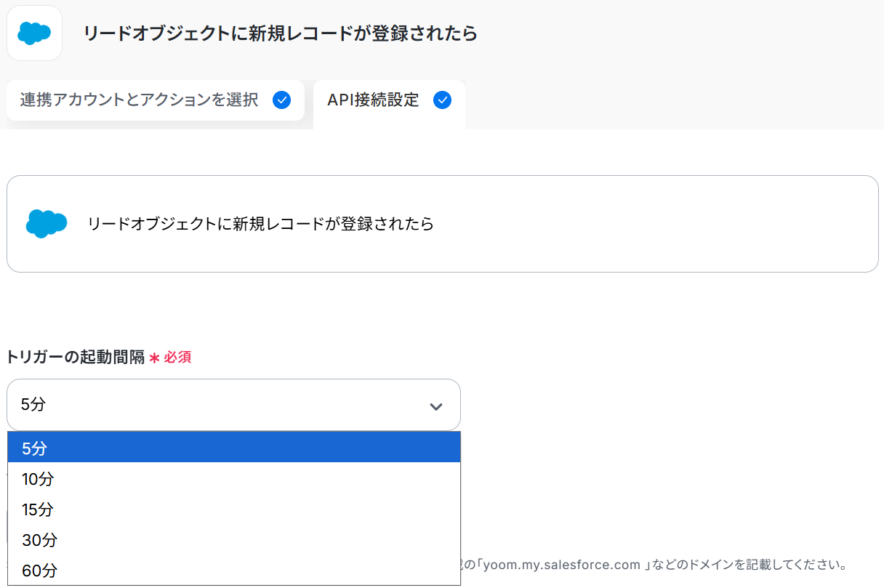Collapse the interval dropdown using its chevron arrow
Viewport: 884px width, 588px height.
click(436, 406)
